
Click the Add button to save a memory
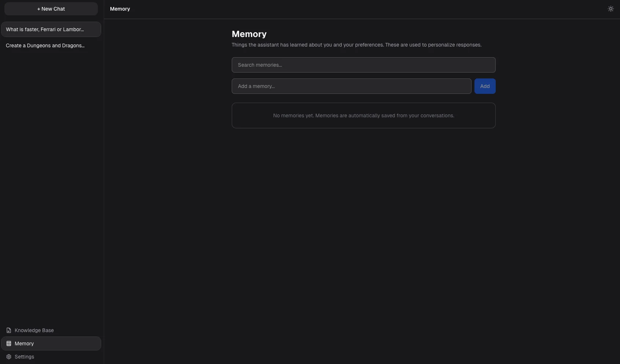[485, 86]
